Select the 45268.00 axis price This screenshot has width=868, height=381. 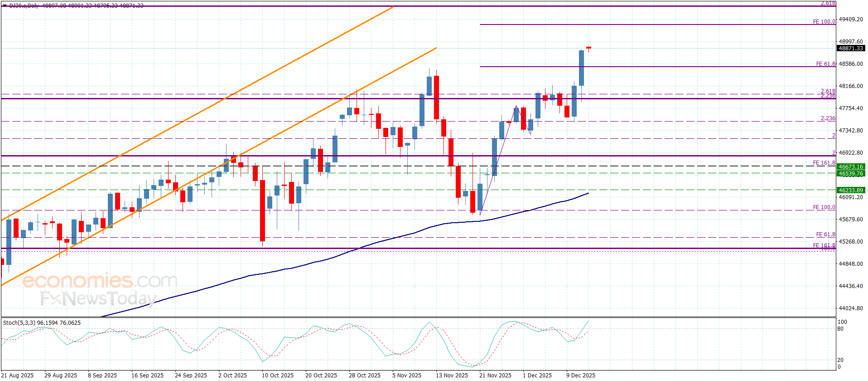pyautogui.click(x=851, y=242)
